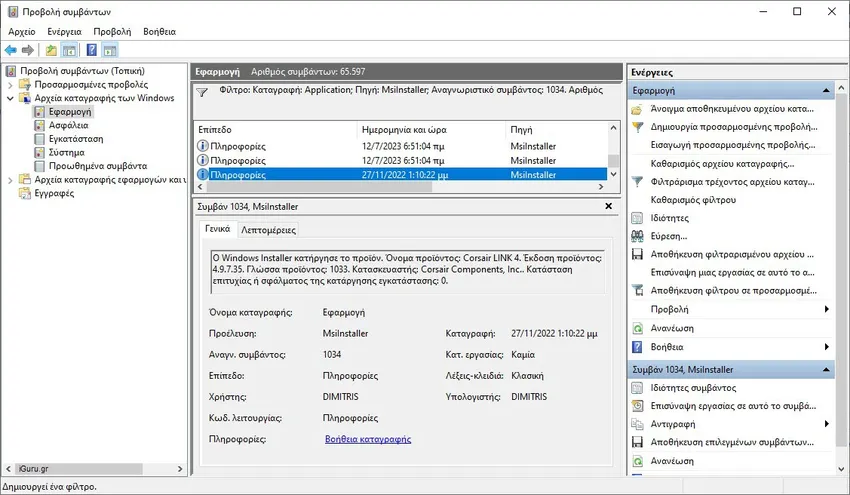
Task: Open the help toolbar icon with question mark
Action: 92,50
